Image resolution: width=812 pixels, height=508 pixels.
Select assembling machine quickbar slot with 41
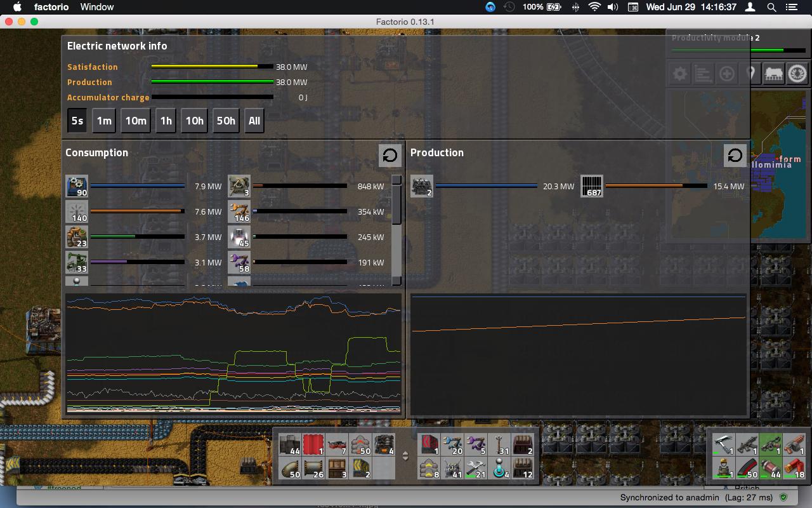tap(452, 468)
